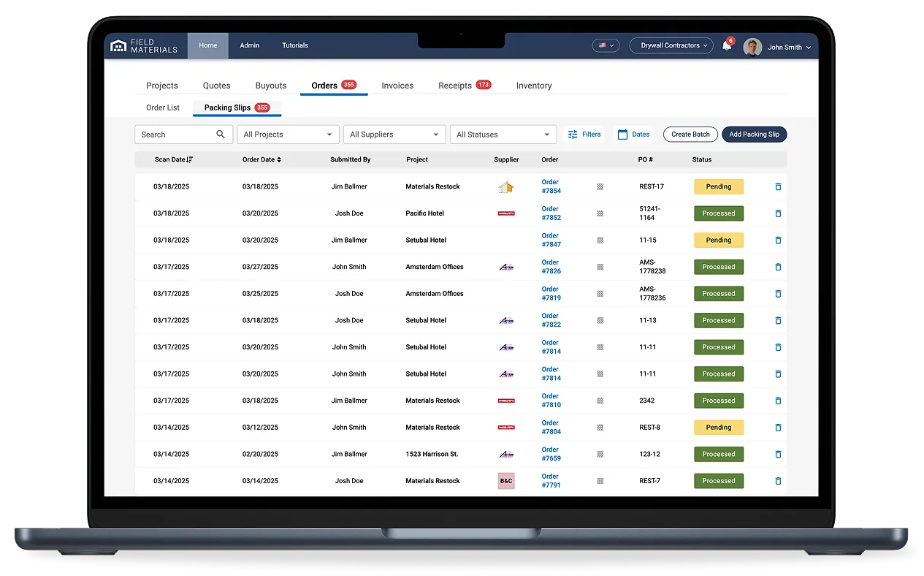
Task: Click B&C supplier logo in REST-7 row
Action: pyautogui.click(x=506, y=481)
